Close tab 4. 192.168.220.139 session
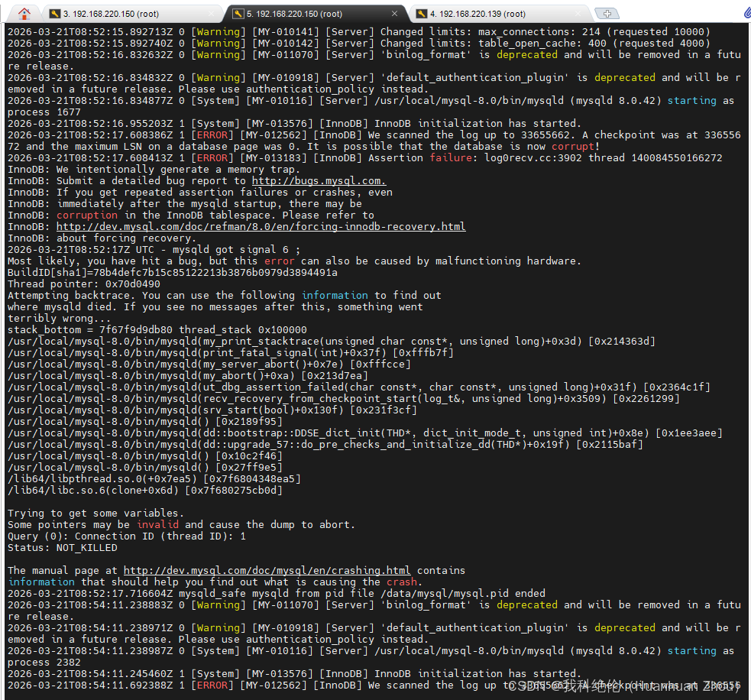Image resolution: width=751 pixels, height=700 pixels. [577, 14]
